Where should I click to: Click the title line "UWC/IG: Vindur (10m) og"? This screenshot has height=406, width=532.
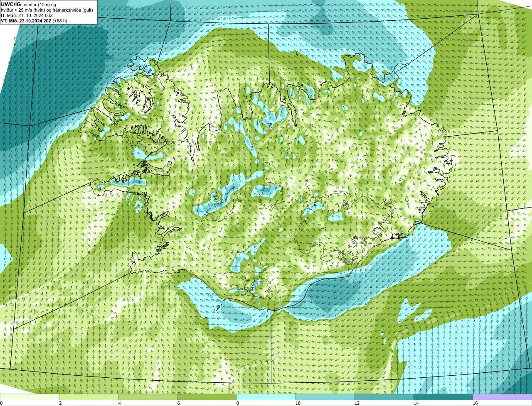29,4
